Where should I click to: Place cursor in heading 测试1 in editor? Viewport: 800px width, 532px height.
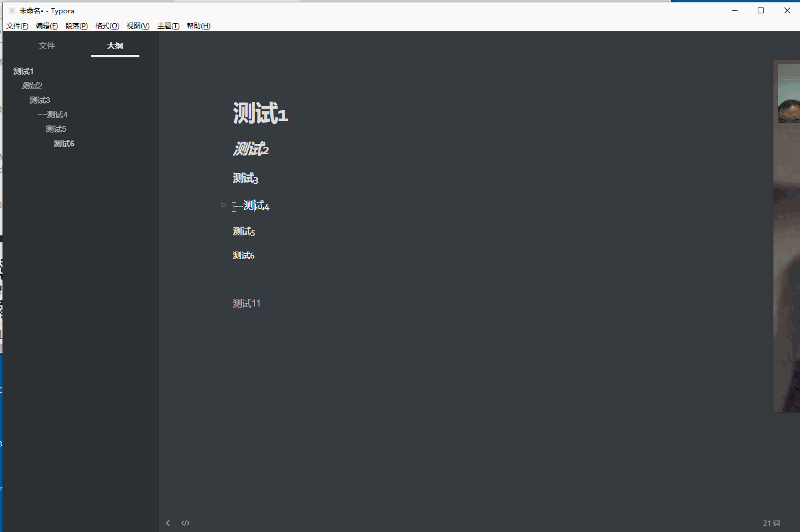click(260, 113)
